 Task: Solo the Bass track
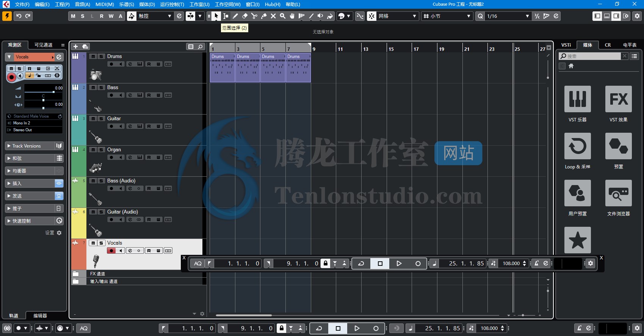[x=101, y=87]
